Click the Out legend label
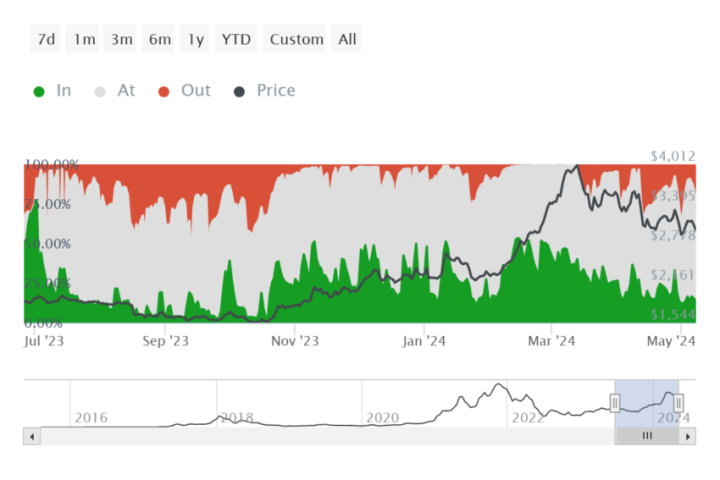Image resolution: width=720 pixels, height=480 pixels. pyautogui.click(x=196, y=90)
